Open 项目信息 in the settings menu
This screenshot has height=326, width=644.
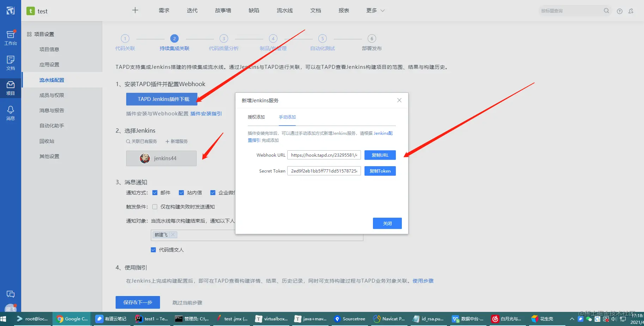(x=49, y=49)
